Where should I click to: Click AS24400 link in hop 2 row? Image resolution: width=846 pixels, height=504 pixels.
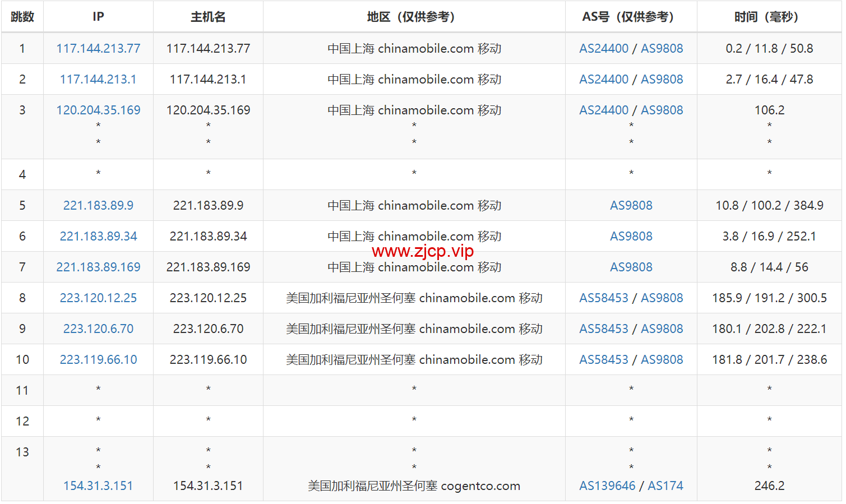click(604, 80)
